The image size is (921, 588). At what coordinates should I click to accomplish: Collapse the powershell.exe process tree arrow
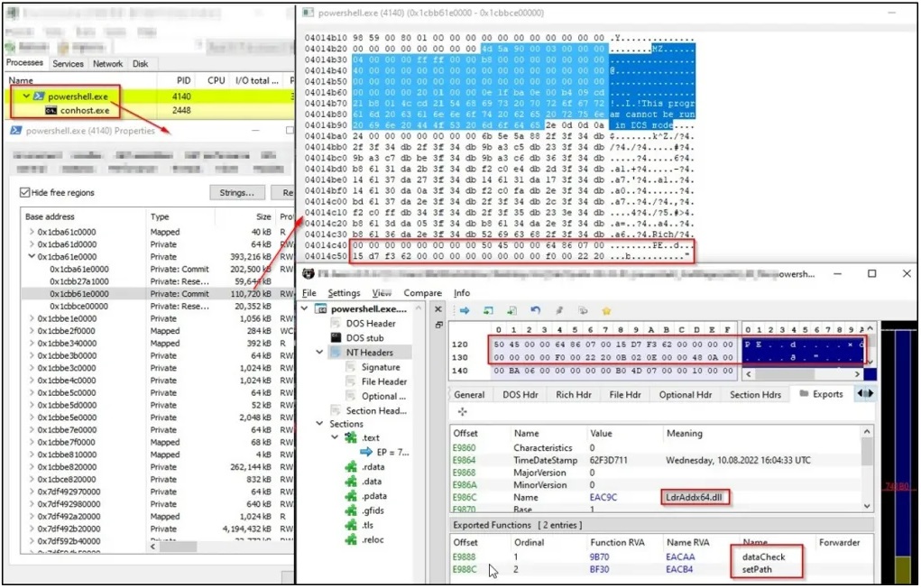tap(26, 96)
